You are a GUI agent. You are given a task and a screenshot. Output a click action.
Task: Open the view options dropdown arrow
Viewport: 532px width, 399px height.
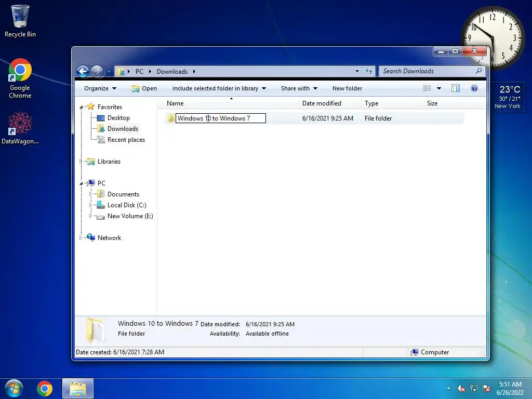click(438, 88)
